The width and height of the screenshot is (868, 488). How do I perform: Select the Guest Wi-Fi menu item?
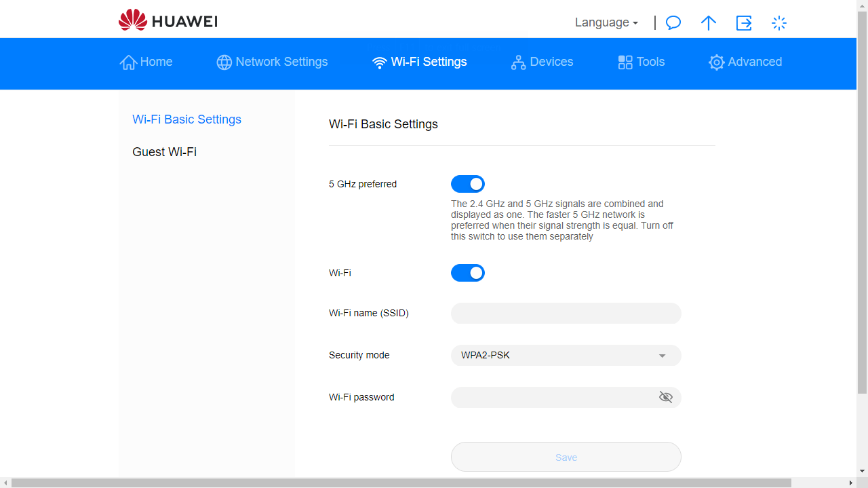pyautogui.click(x=165, y=151)
